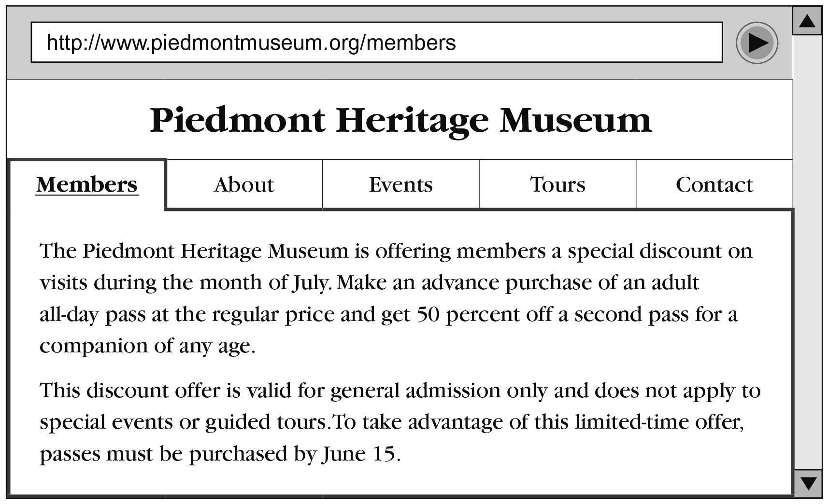Open the Members tab

[87, 184]
